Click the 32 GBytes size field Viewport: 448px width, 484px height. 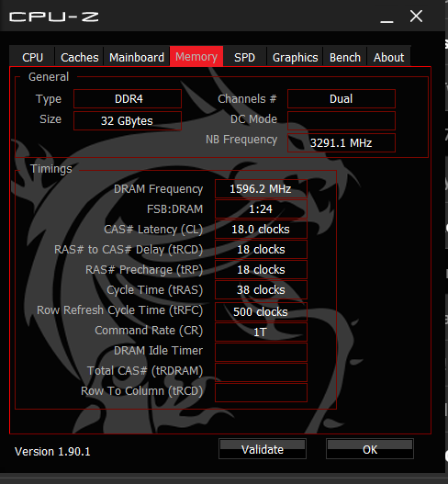click(128, 120)
